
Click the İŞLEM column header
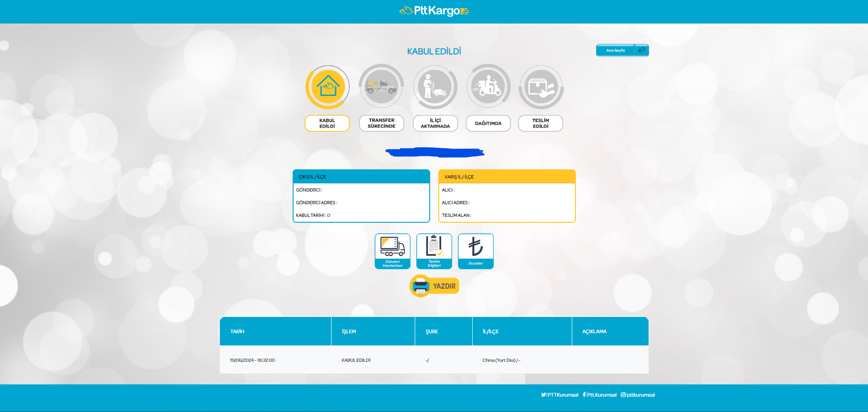pyautogui.click(x=373, y=331)
